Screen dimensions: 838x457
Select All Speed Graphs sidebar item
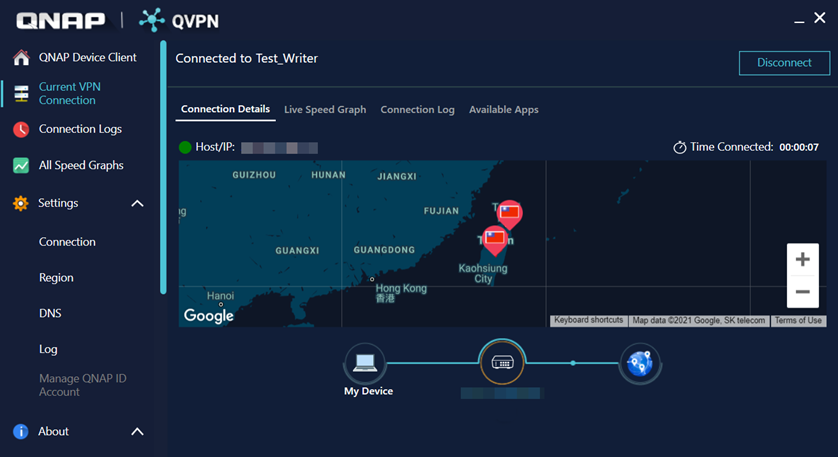click(x=81, y=165)
